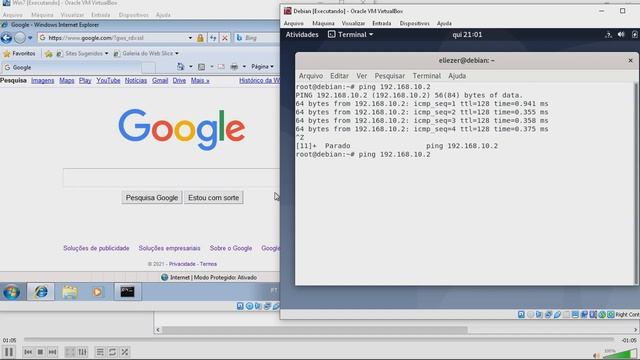Open accessibility icon in Debian top bar
Screen dimensions: 640x360
608,35
